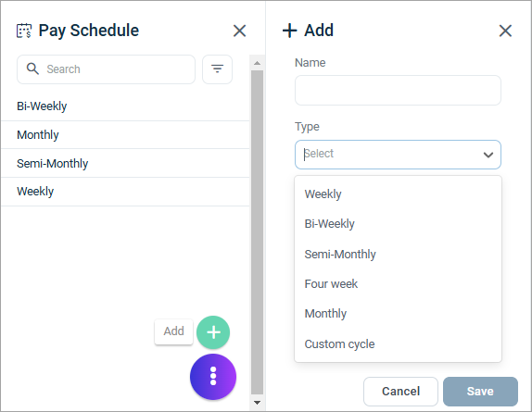This screenshot has height=412, width=532.
Task: Click the Pay Schedule calendar icon
Action: 24,31
